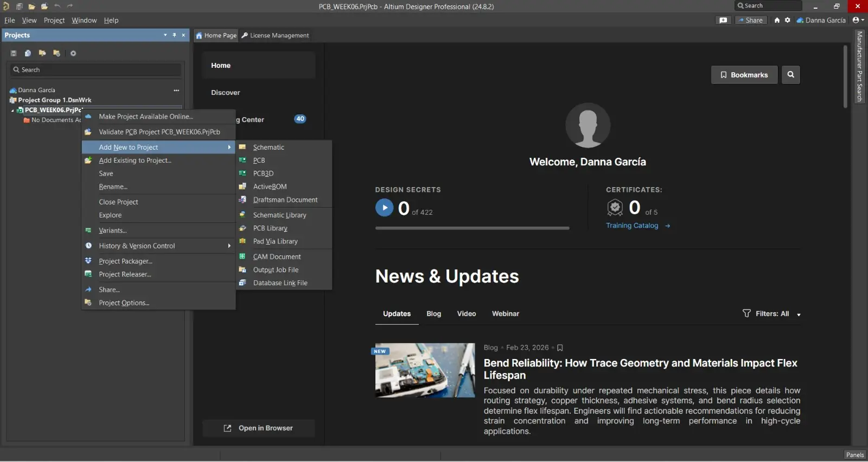The height and width of the screenshot is (462, 868).
Task: Add a new Schematic to the project
Action: coord(284,147)
